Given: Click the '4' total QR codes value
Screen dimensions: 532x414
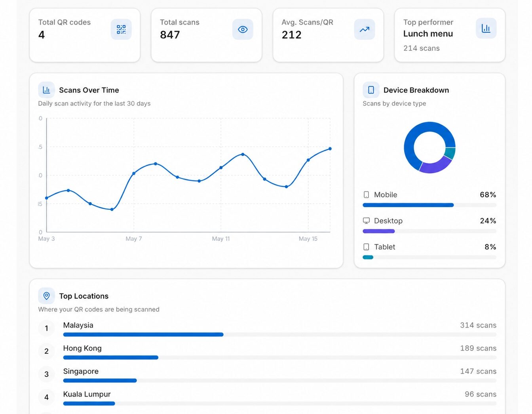Looking at the screenshot, I should 42,35.
